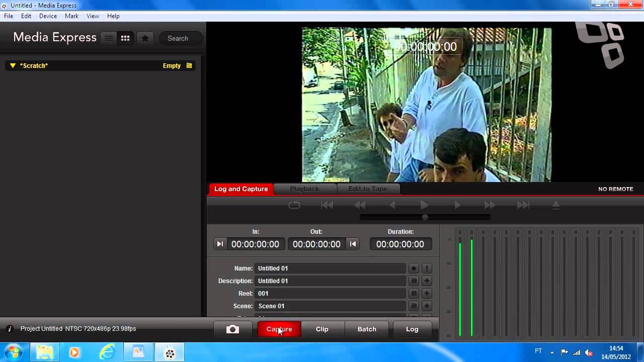Select the Log and Capture tab
Screen dimensions: 644x362
pyautogui.click(x=241, y=189)
